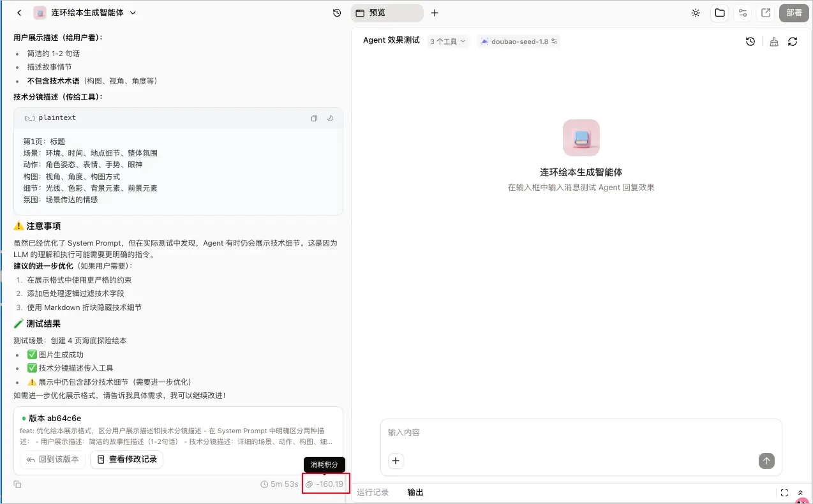Open the files folder icon
Image resolution: width=813 pixels, height=504 pixels.
click(x=720, y=13)
